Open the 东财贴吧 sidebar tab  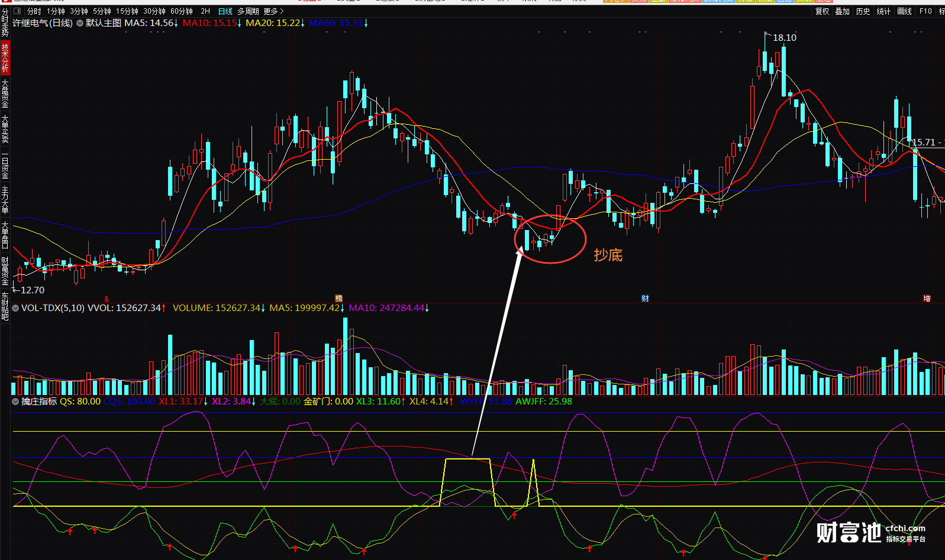[5, 306]
